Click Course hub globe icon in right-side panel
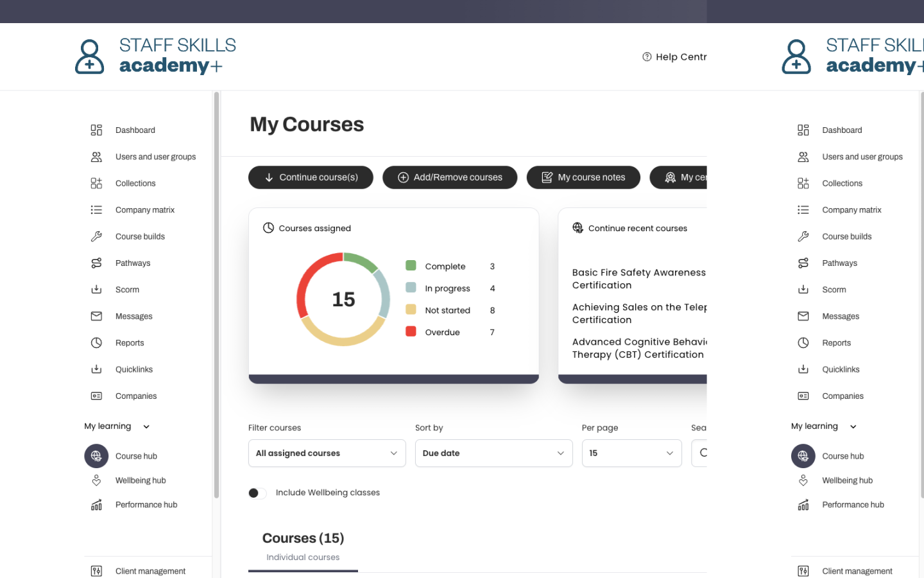The width and height of the screenshot is (924, 578). point(803,456)
